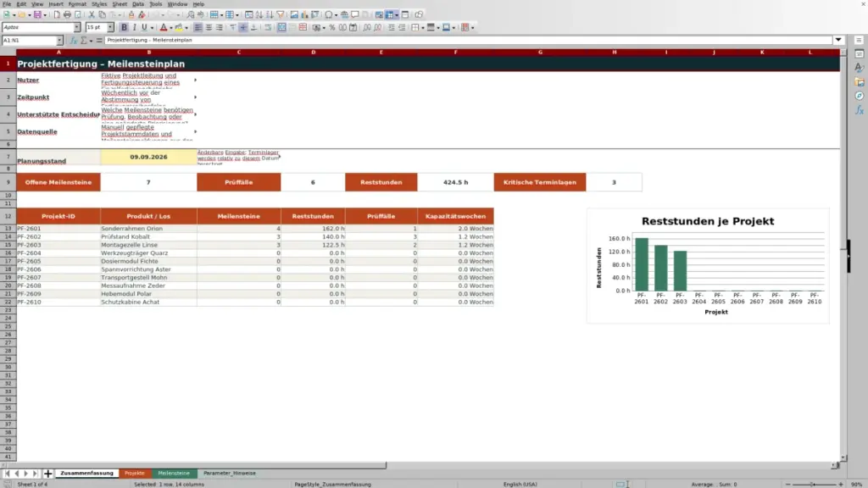868x488 pixels.
Task: Open the Data menu
Action: pos(138,4)
